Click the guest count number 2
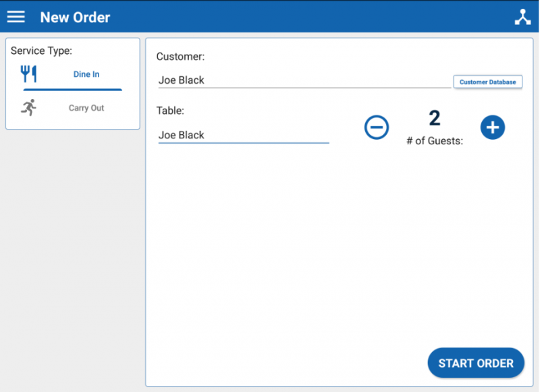 [x=435, y=117]
